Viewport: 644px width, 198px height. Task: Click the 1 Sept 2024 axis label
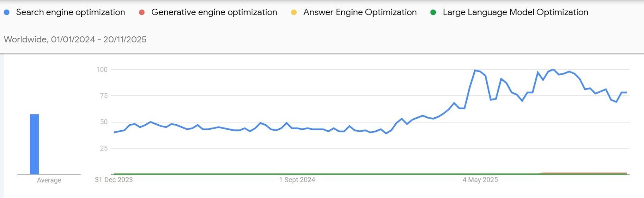(x=297, y=180)
